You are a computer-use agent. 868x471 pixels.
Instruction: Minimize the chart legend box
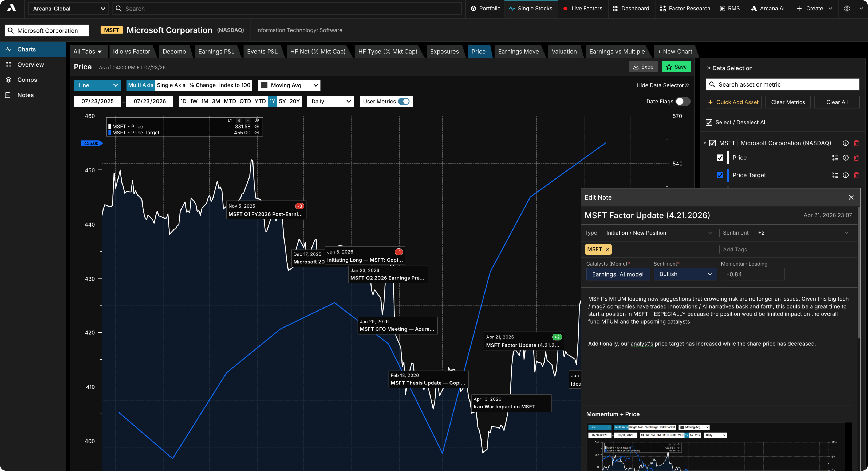[x=248, y=120]
